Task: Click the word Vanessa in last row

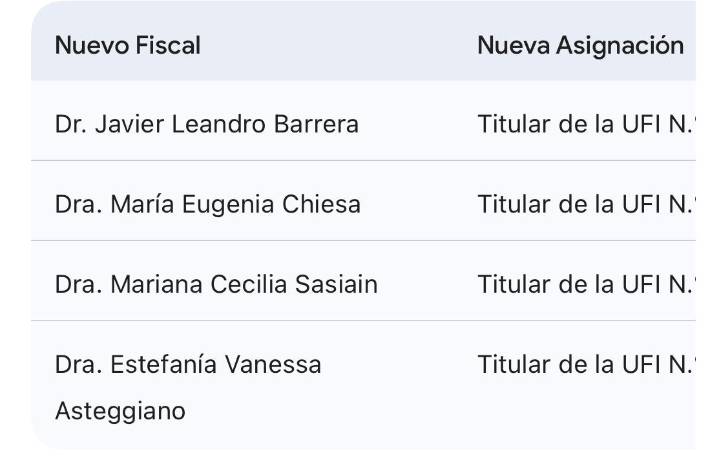Action: [x=278, y=365]
